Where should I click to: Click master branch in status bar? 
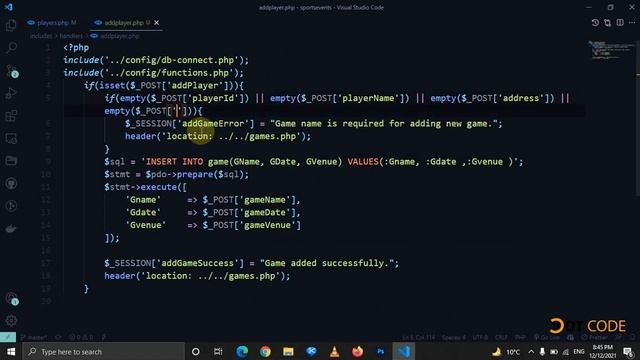tap(34, 337)
